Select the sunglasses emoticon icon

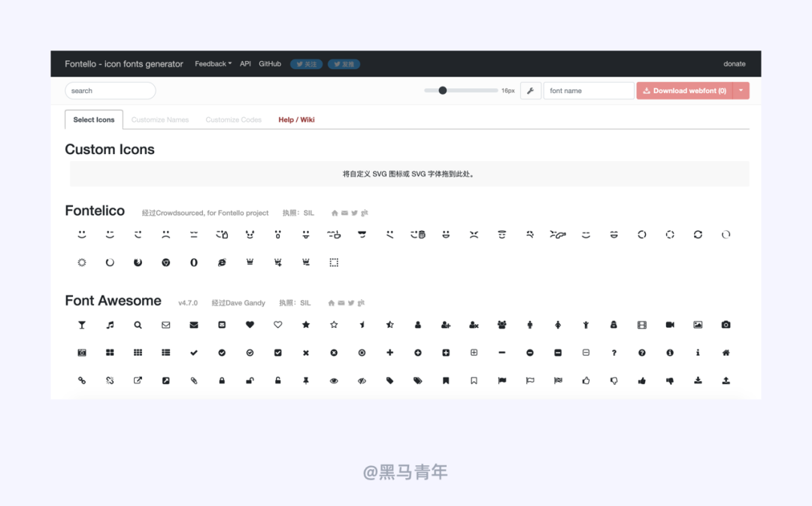pyautogui.click(x=362, y=235)
